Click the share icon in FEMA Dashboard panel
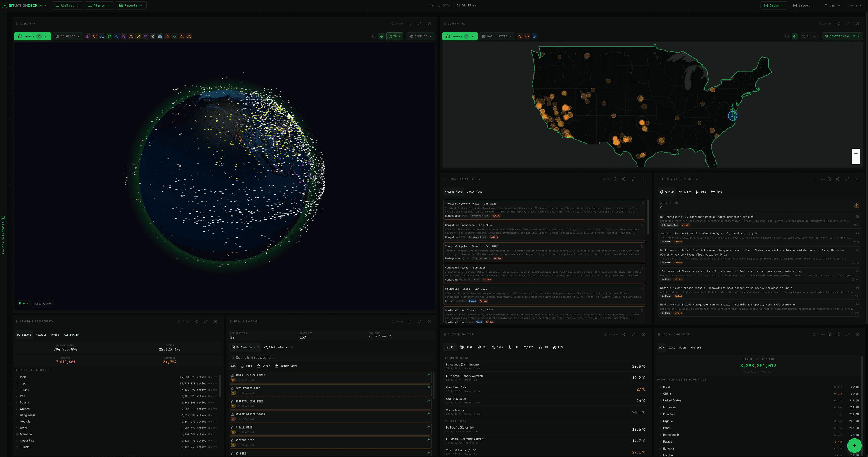This screenshot has height=457, width=868. click(409, 322)
